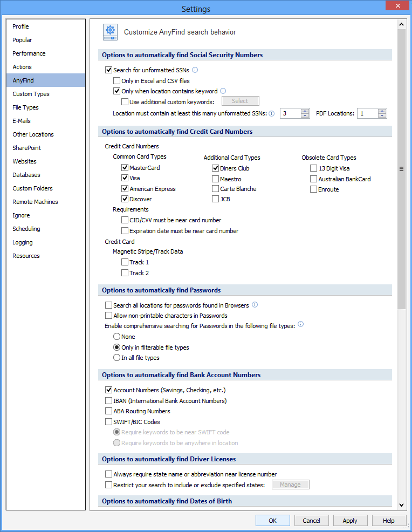412x532 pixels.
Task: Click the AnyFind gear header icon
Action: tap(111, 32)
